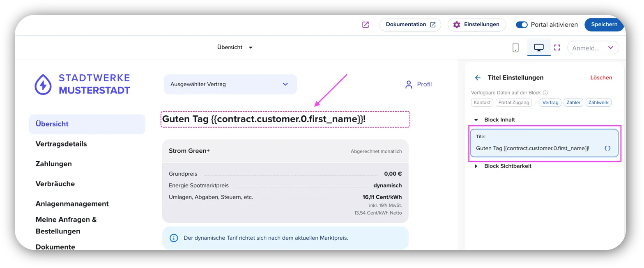Go to Vertragsdetails in the sidebar
Viewport: 644px width, 268px height.
point(61,144)
